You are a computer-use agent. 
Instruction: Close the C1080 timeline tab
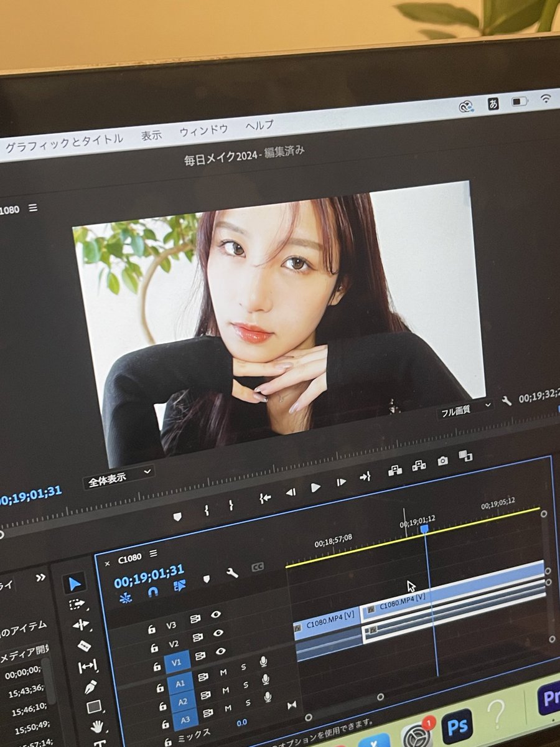click(x=107, y=563)
